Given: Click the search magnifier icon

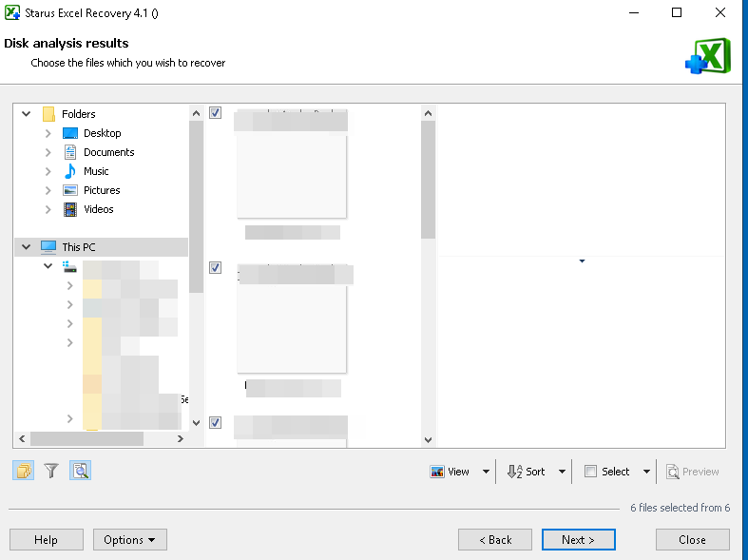Looking at the screenshot, I should pos(80,471).
